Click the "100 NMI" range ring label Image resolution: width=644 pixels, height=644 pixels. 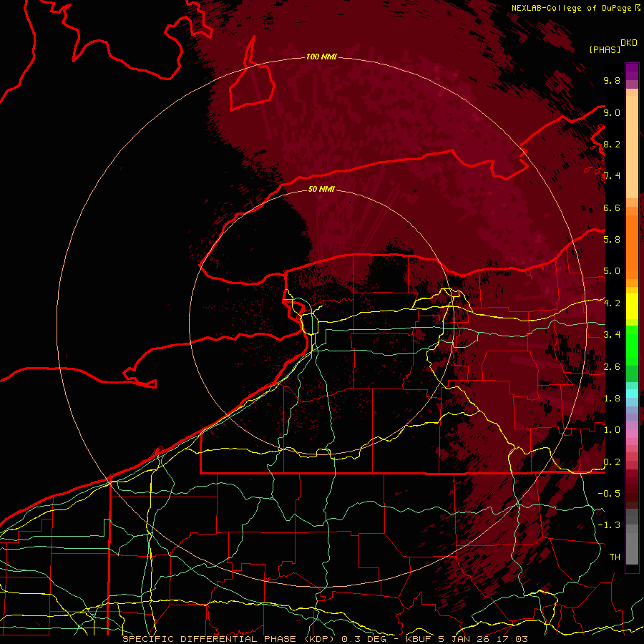pos(321,57)
